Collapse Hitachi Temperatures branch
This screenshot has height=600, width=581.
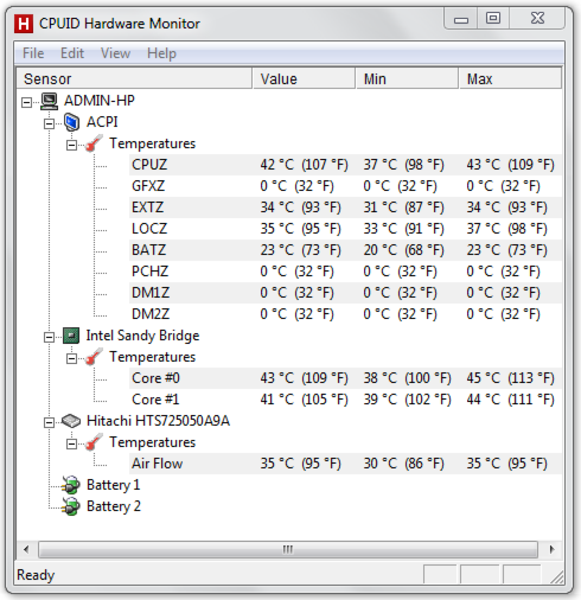(72, 444)
